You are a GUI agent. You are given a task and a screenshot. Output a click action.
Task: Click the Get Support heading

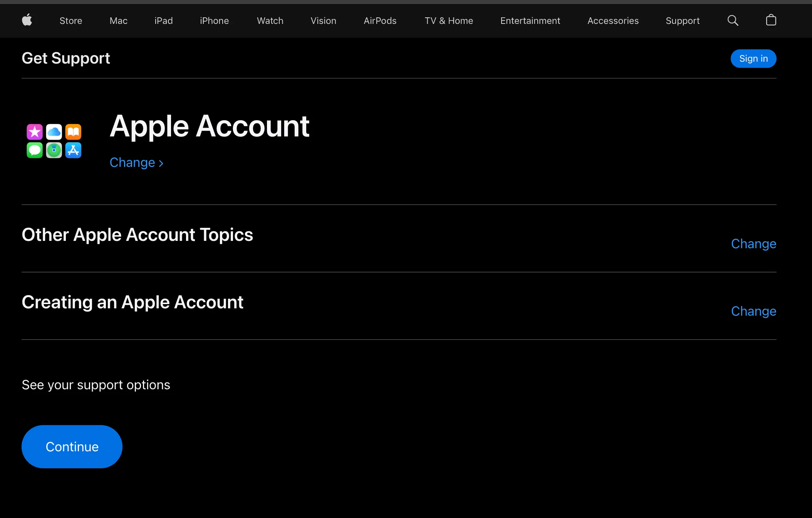[66, 58]
